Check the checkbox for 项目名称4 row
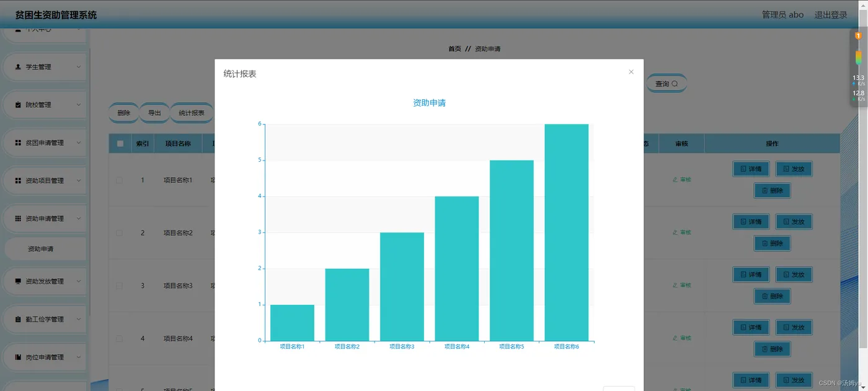 [x=119, y=338]
